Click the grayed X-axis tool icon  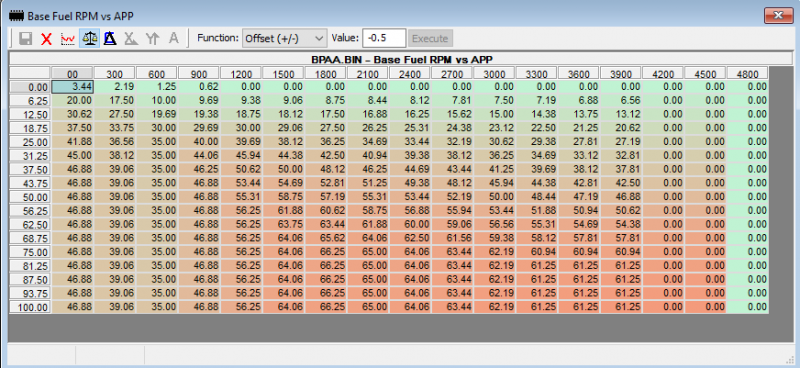(x=131, y=38)
